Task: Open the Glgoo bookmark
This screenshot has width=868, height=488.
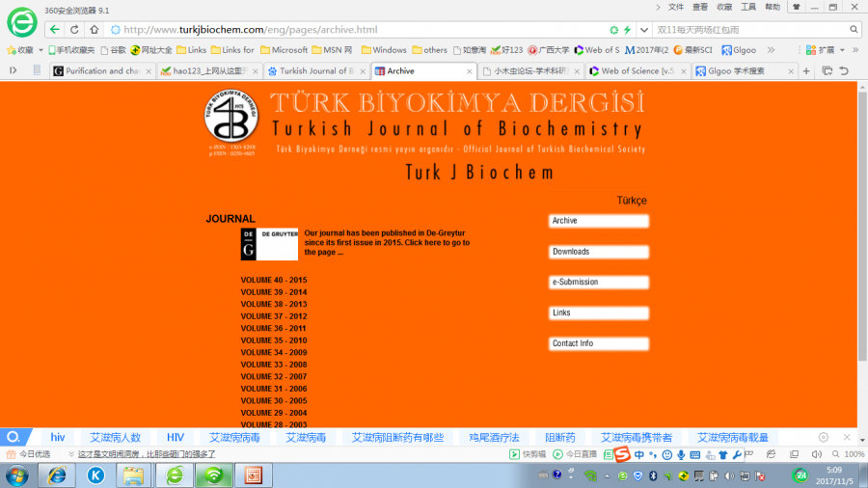Action: (x=739, y=50)
